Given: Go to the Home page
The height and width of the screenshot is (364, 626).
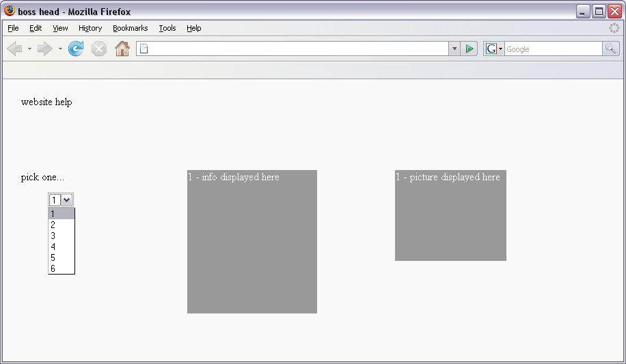Looking at the screenshot, I should point(122,48).
